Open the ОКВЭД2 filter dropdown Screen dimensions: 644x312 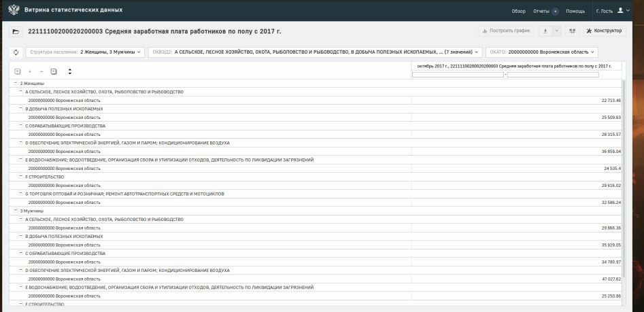pos(315,52)
